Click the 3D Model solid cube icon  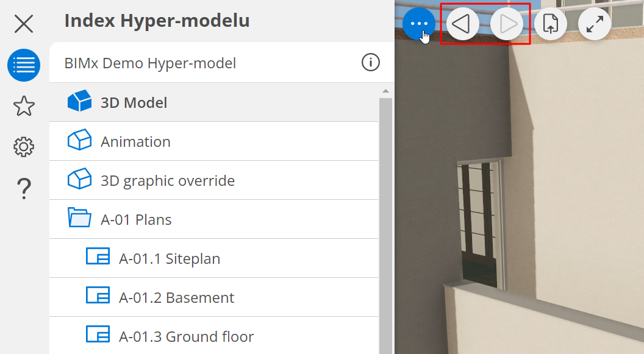(x=80, y=101)
